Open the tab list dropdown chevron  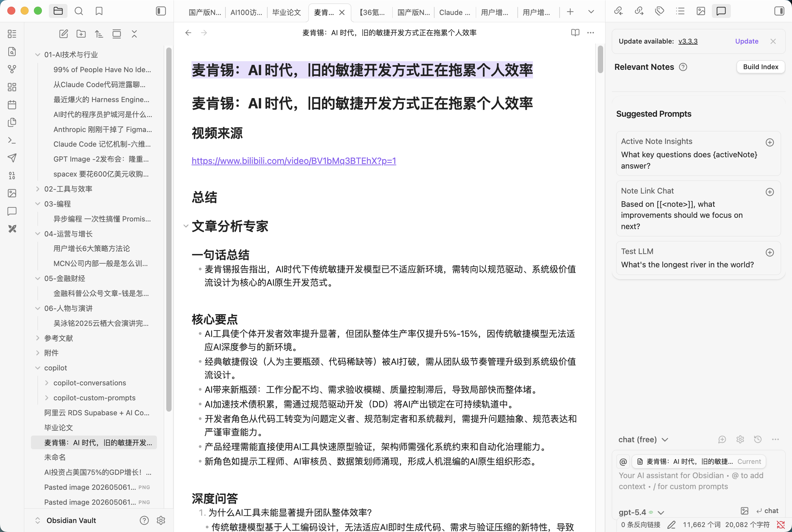pyautogui.click(x=591, y=12)
